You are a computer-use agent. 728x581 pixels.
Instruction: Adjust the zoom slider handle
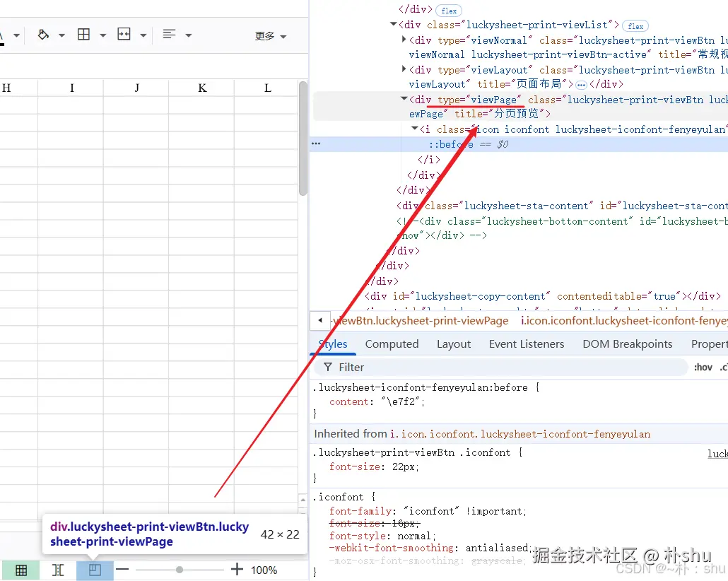click(x=180, y=570)
